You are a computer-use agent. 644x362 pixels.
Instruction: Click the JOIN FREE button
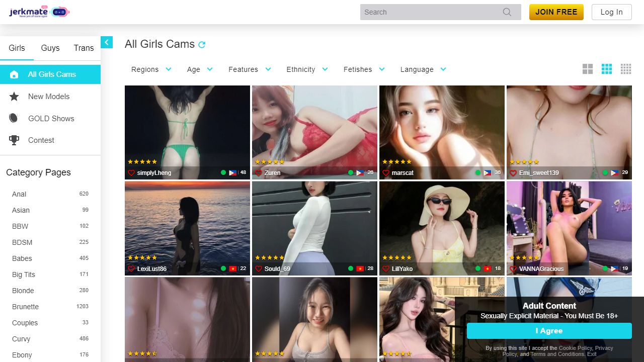tap(556, 12)
